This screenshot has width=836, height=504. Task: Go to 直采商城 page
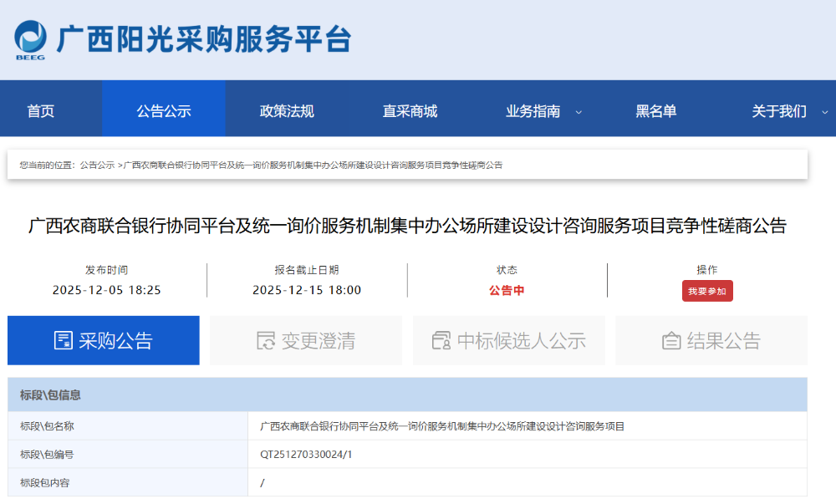tap(410, 111)
